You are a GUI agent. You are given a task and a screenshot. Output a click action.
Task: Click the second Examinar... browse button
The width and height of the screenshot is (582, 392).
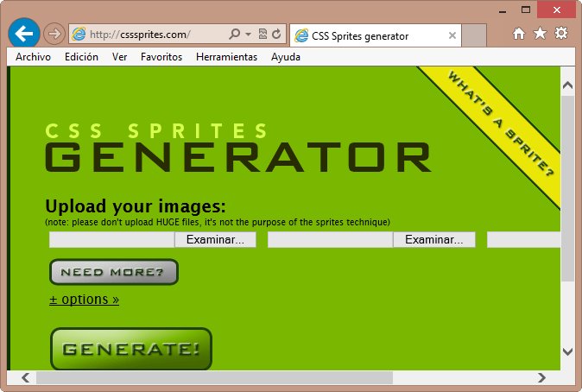click(433, 239)
